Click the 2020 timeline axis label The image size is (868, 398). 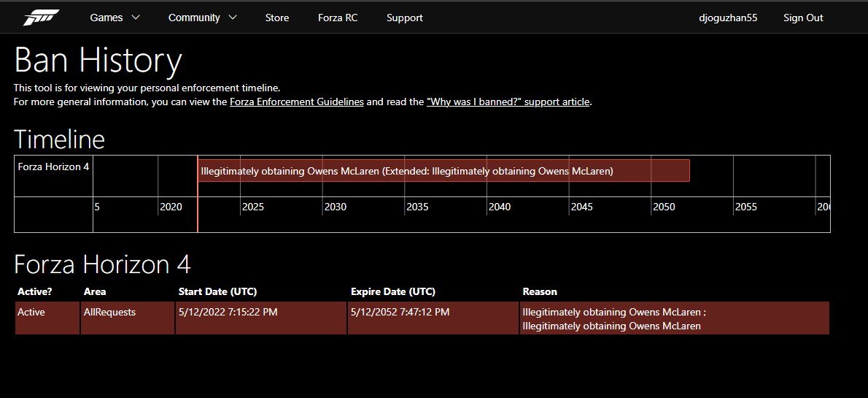tap(171, 207)
